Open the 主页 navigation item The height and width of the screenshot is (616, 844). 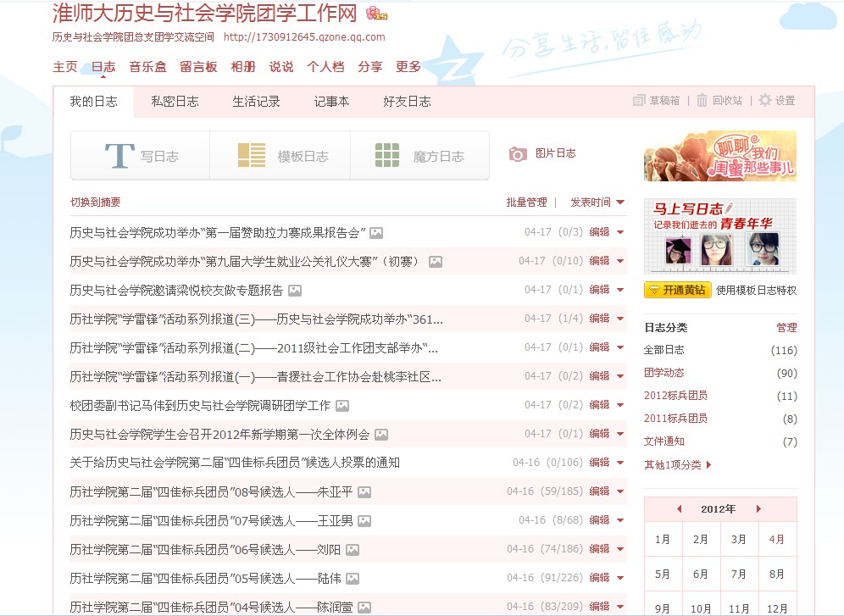65,67
